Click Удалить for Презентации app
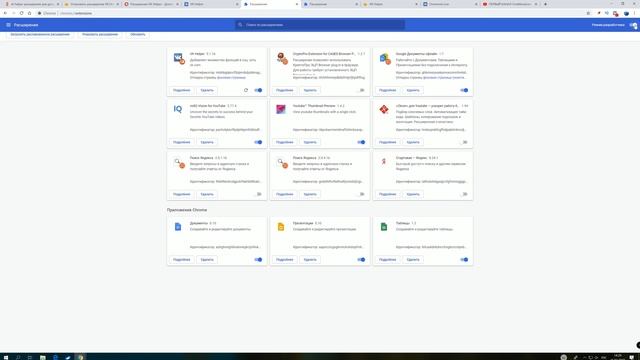The height and width of the screenshot is (360, 640). pyautogui.click(x=310, y=260)
